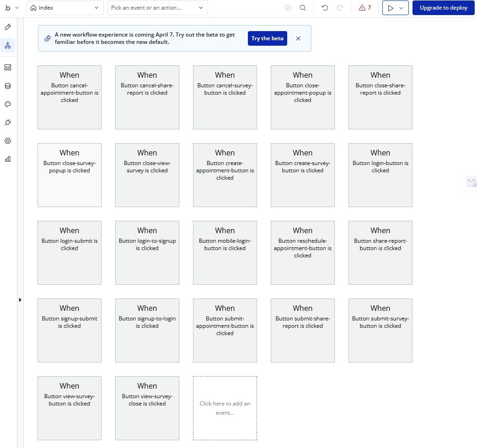The image size is (477, 448).
Task: Click Upgrade to deploy button
Action: [444, 8]
